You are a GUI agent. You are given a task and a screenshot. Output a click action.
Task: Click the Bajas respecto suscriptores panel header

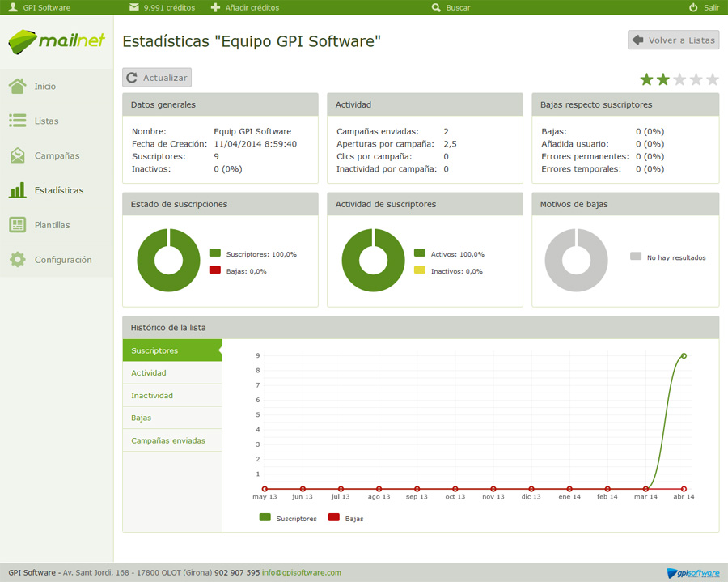click(x=625, y=104)
